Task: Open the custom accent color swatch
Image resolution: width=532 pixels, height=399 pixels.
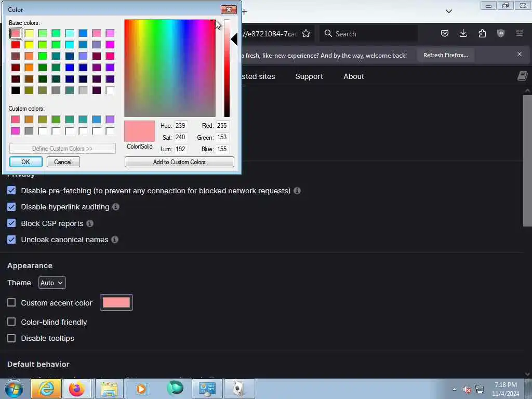Action: click(116, 302)
